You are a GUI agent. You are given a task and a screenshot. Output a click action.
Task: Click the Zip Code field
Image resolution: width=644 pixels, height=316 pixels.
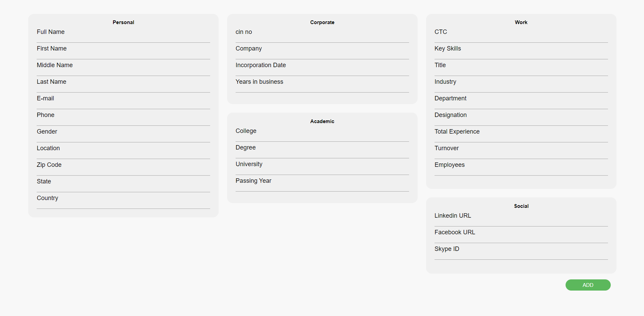(123, 167)
